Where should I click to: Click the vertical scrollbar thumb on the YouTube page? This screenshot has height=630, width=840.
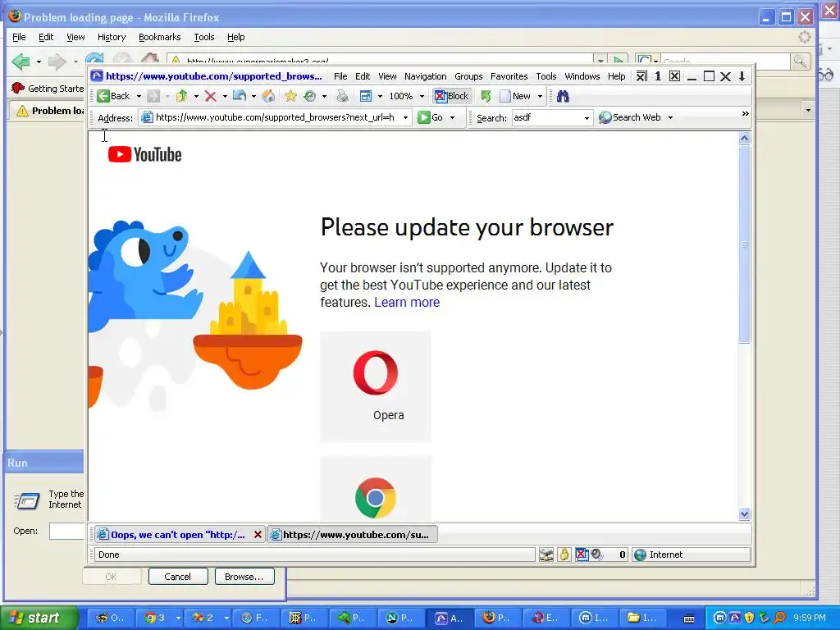[x=744, y=244]
